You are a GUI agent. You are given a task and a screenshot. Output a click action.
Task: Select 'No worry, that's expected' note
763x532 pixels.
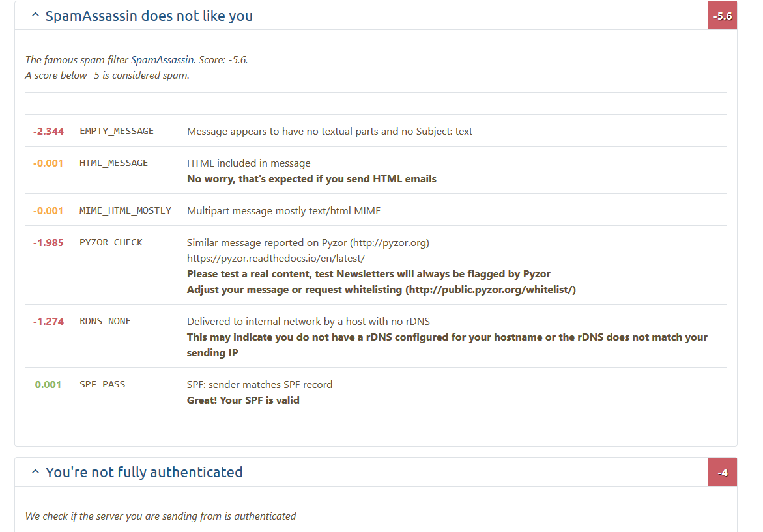[311, 179]
